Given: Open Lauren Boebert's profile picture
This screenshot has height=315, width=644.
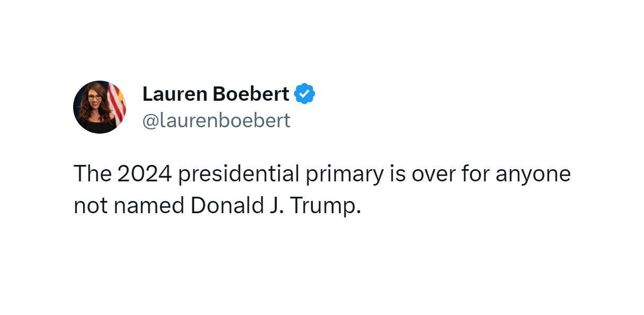Looking at the screenshot, I should 100,107.
